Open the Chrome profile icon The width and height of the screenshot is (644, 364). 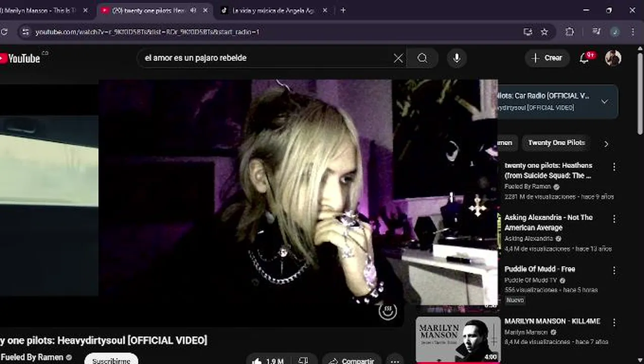(x=615, y=32)
